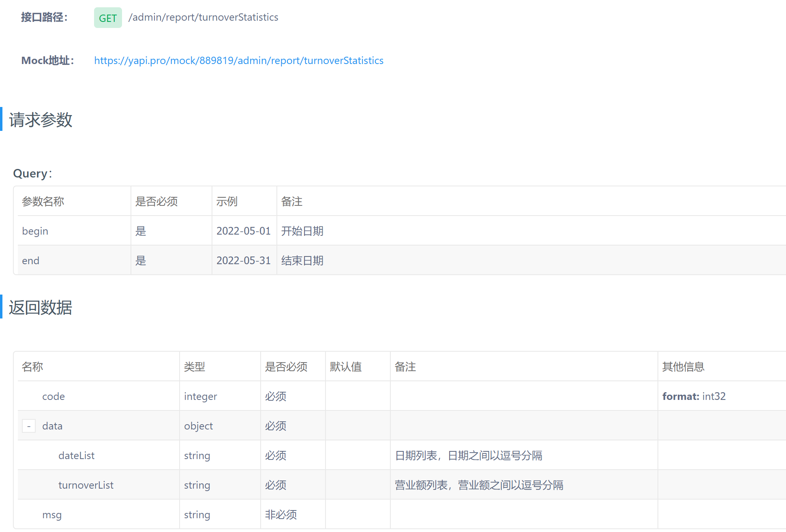Click the GET method badge

point(107,18)
